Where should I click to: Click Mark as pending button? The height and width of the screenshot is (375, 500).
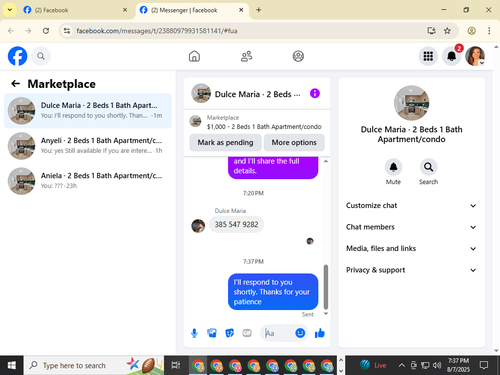click(x=225, y=142)
